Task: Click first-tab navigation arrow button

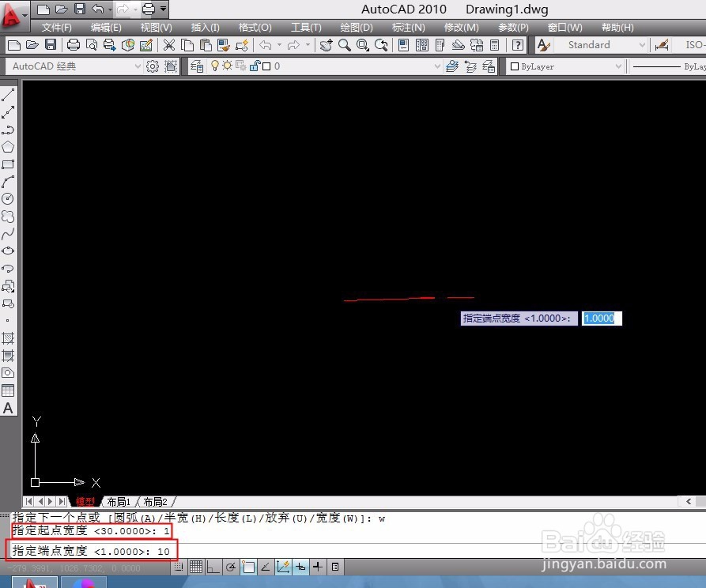Action: pyautogui.click(x=28, y=502)
